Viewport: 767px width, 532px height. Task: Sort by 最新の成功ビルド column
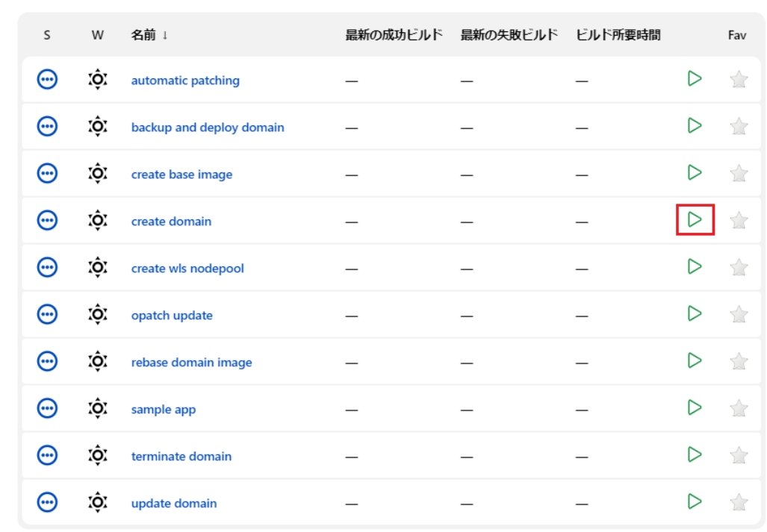[x=394, y=35]
